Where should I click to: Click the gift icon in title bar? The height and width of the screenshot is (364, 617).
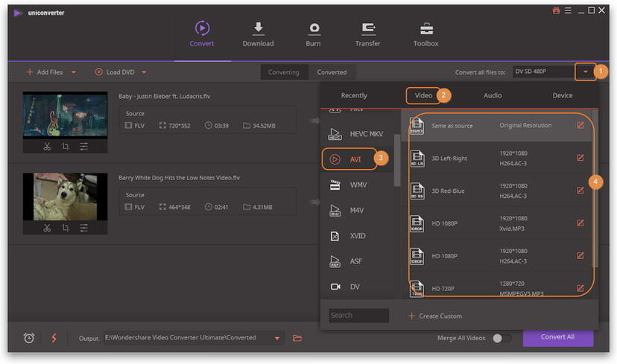coord(556,10)
